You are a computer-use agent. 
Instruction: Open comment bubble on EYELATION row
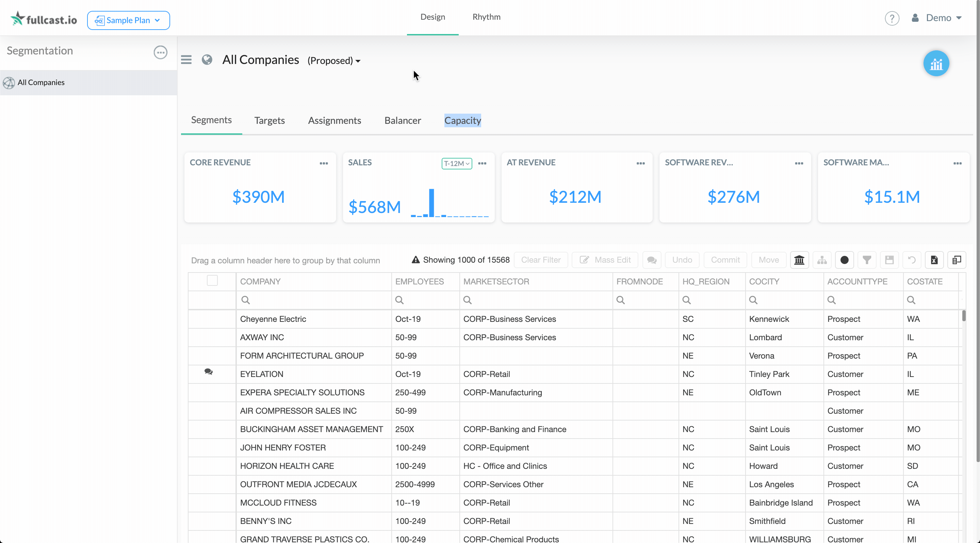(x=208, y=372)
